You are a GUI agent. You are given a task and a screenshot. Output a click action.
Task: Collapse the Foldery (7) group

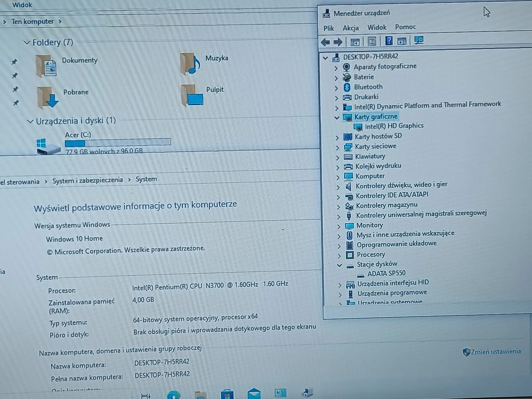click(x=27, y=43)
